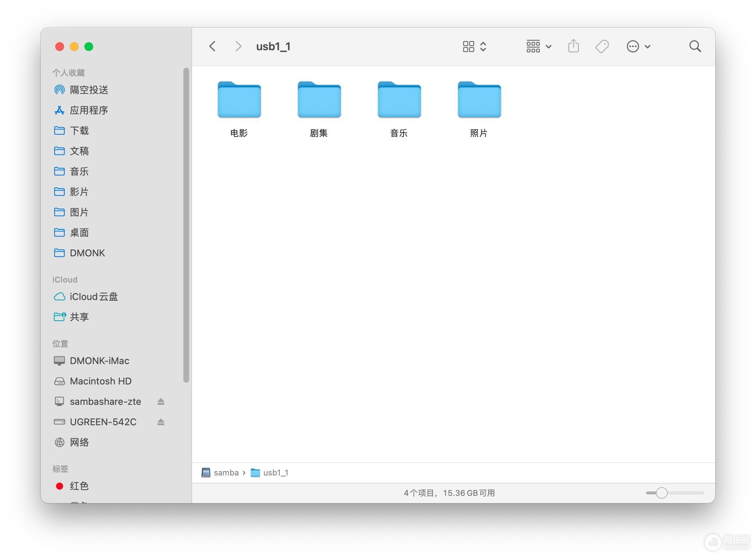Open the more actions ellipsis menu
The width and height of the screenshot is (756, 557).
pos(638,46)
